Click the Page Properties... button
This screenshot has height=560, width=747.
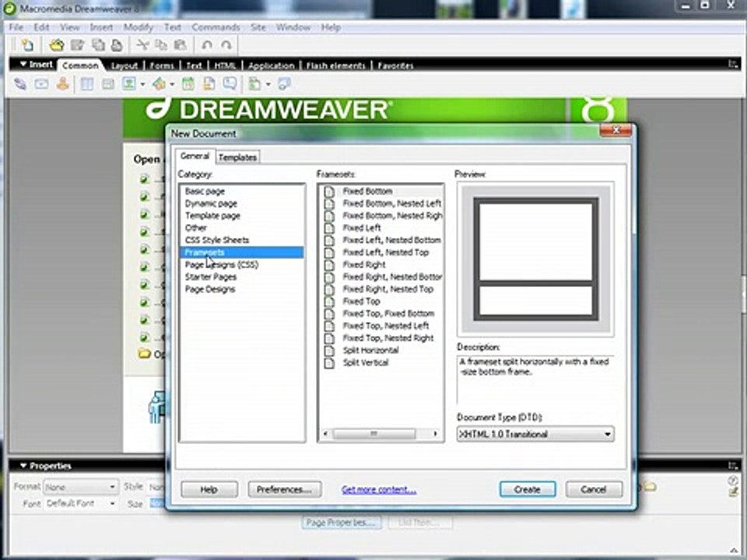pyautogui.click(x=342, y=523)
